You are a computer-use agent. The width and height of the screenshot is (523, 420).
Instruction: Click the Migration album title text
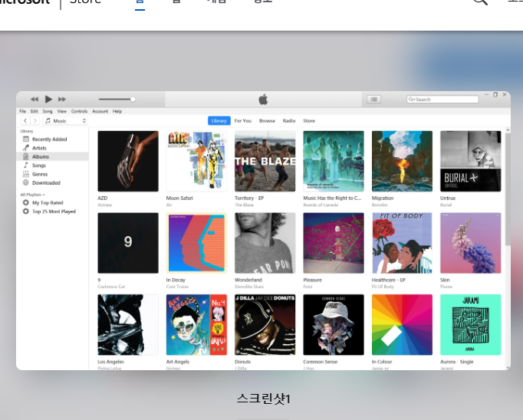tap(383, 198)
